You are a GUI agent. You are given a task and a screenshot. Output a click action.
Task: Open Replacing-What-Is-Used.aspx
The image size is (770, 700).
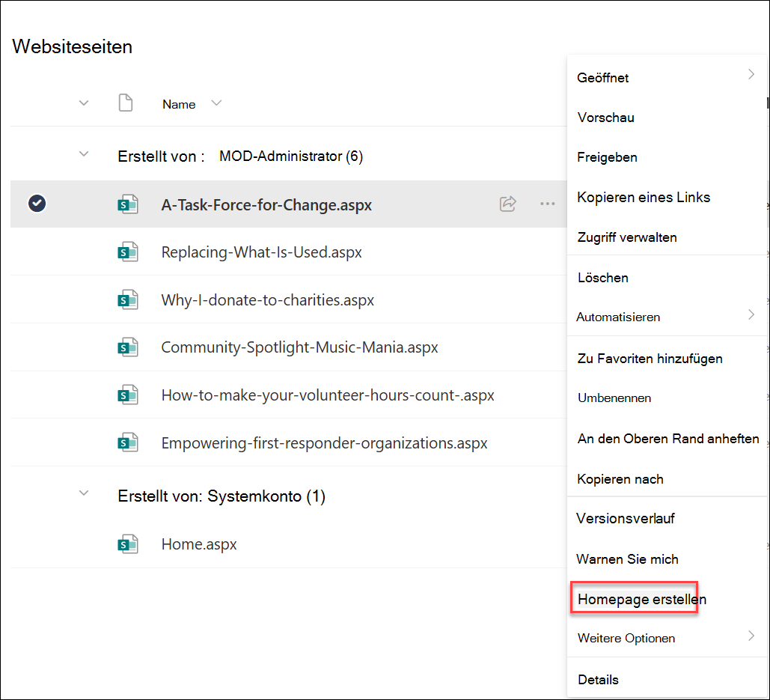coord(261,252)
